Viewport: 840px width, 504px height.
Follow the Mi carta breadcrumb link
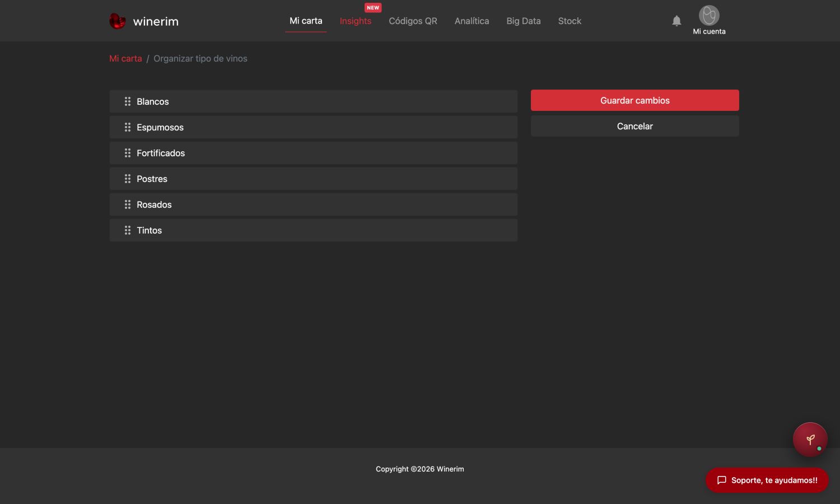pos(125,58)
